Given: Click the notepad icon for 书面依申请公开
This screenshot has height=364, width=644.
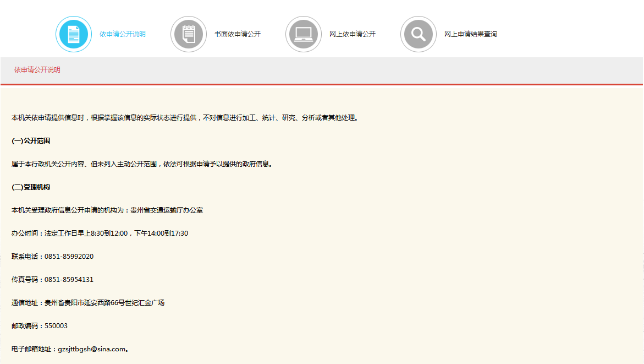Looking at the screenshot, I should coord(189,34).
